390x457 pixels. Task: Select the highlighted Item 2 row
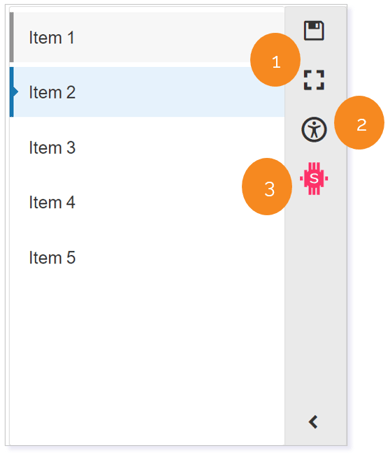(x=147, y=92)
